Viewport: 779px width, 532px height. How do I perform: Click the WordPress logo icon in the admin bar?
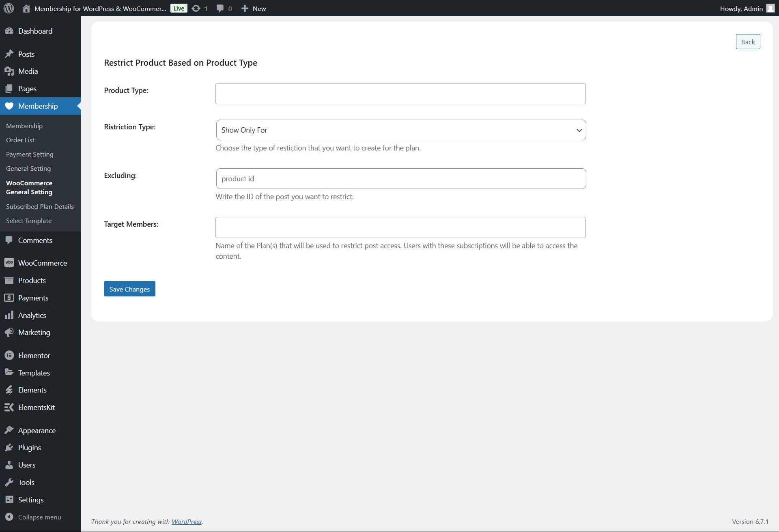pyautogui.click(x=9, y=8)
